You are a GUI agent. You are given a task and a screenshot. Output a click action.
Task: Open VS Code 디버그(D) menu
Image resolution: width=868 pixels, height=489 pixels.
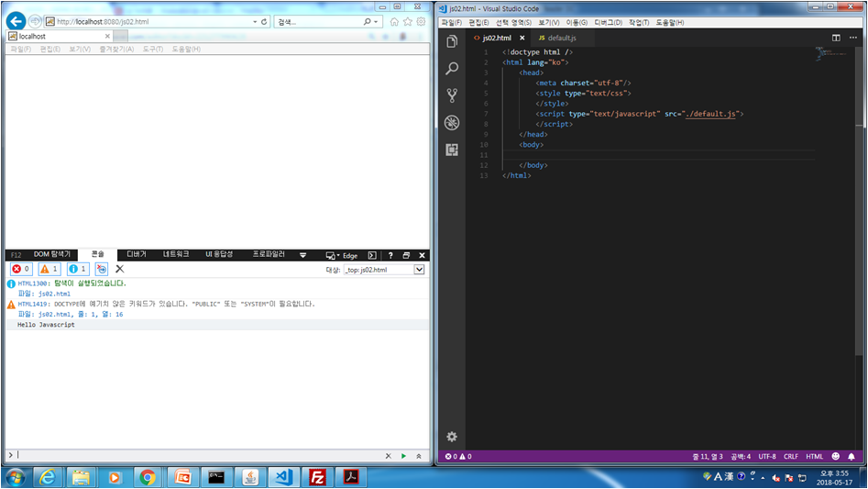tap(608, 22)
